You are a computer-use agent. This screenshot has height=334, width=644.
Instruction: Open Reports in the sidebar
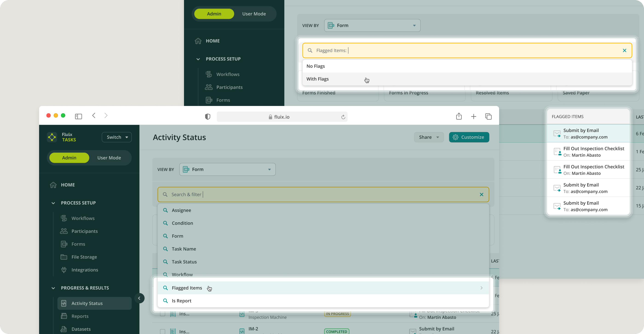[80, 316]
